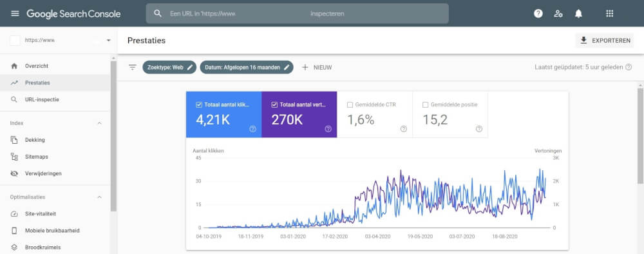The width and height of the screenshot is (644, 254).
Task: Click the Prestaties trend icon
Action: 14,83
